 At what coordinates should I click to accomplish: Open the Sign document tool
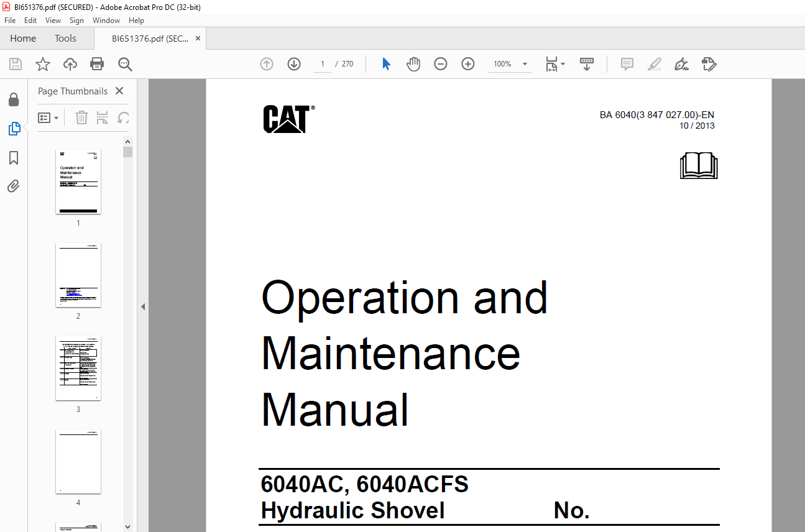682,64
